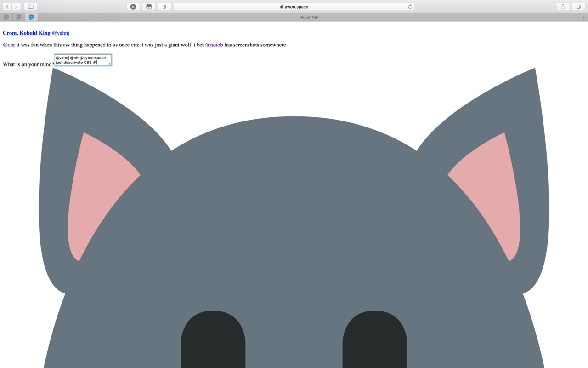
Task: Go back using the back arrow
Action: click(7, 6)
